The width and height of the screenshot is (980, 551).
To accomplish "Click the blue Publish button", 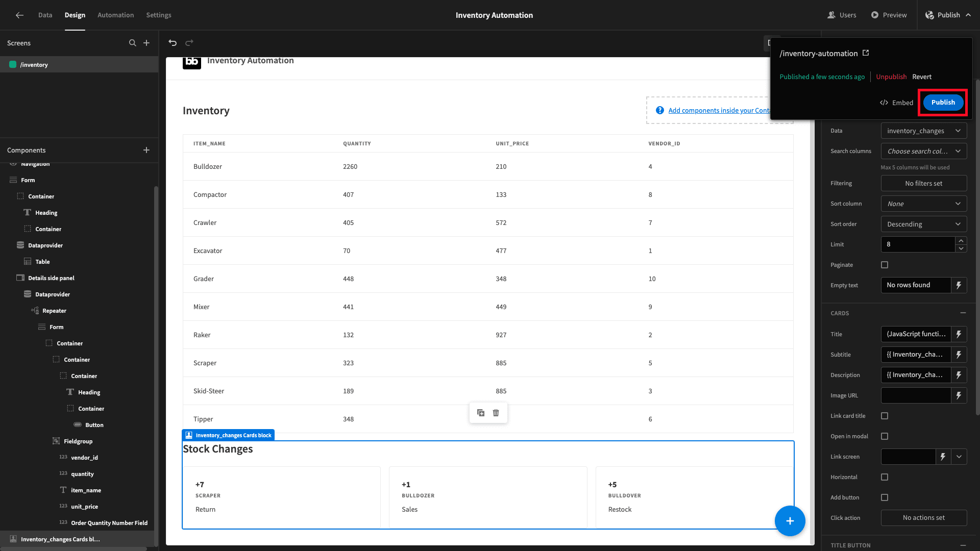I will tap(943, 103).
